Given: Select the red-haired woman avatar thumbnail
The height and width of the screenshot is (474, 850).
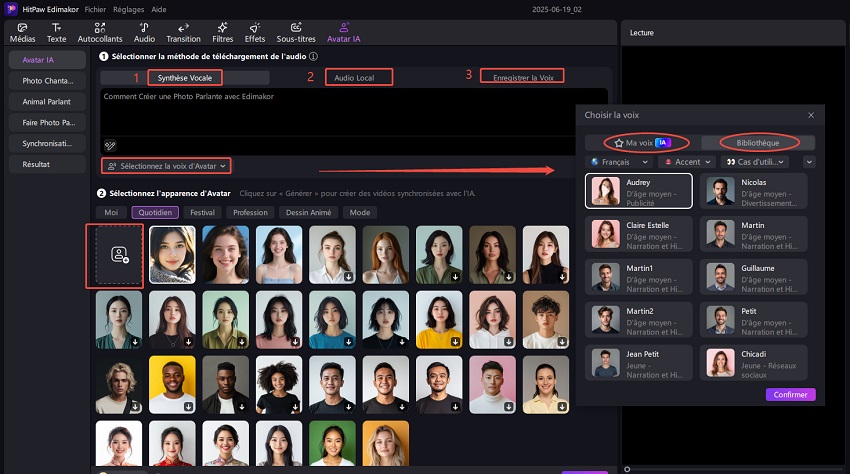Looking at the screenshot, I should coord(385,255).
